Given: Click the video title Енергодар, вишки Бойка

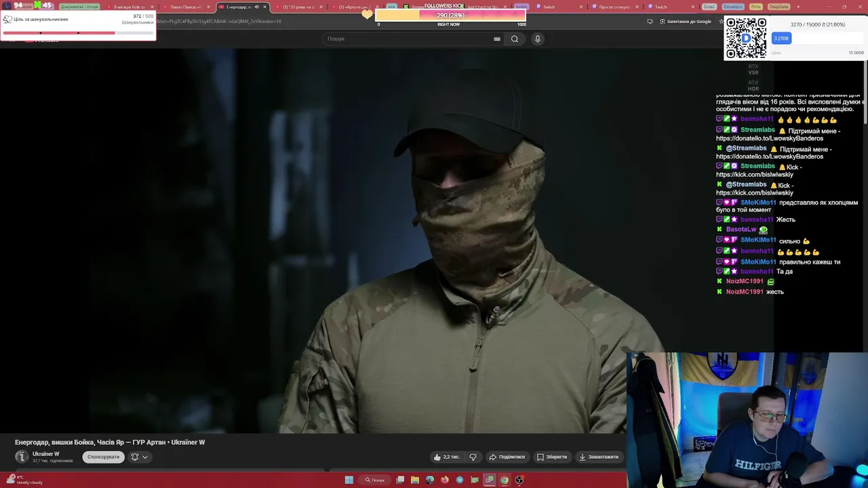Looking at the screenshot, I should click(110, 443).
